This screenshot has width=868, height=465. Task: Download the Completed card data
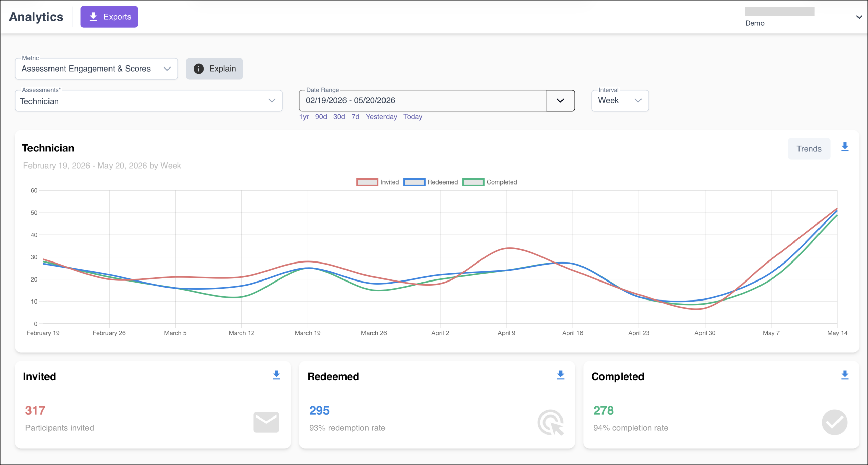pos(845,375)
